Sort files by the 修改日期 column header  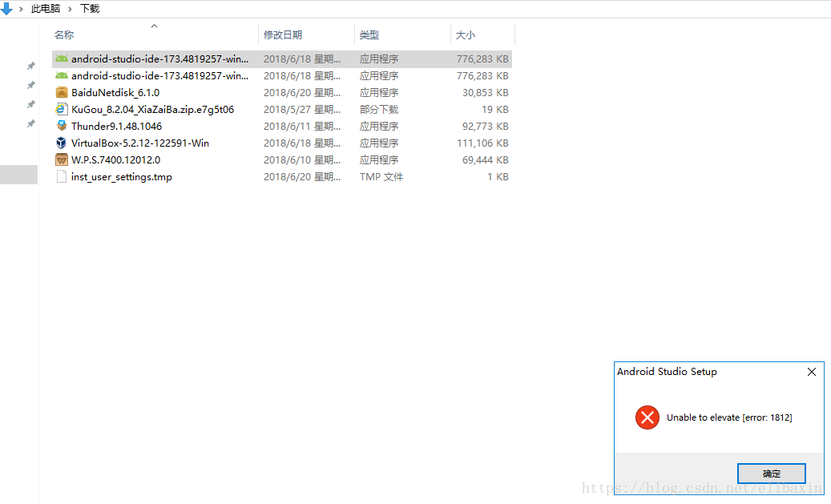(x=283, y=35)
